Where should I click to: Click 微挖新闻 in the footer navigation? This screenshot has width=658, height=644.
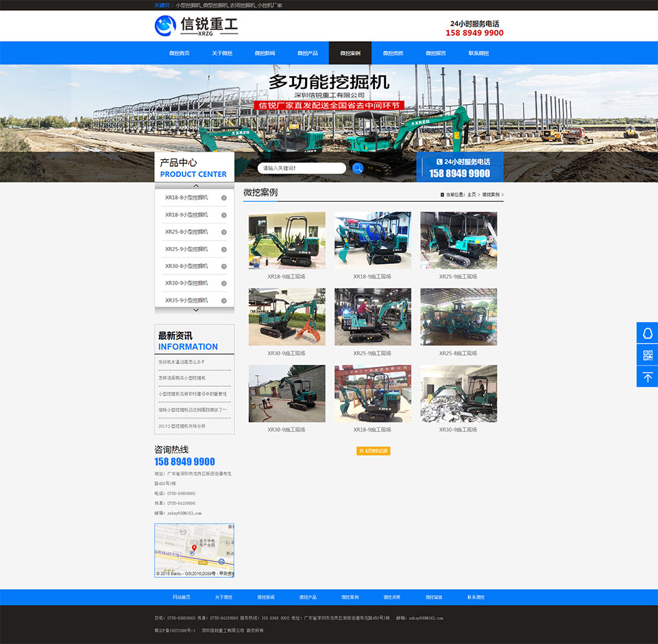pos(266,597)
